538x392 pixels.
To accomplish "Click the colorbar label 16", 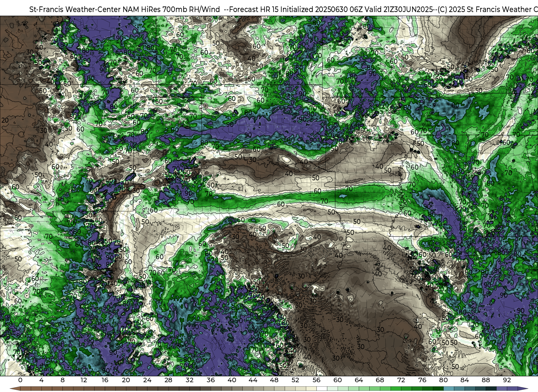I will (105, 380).
